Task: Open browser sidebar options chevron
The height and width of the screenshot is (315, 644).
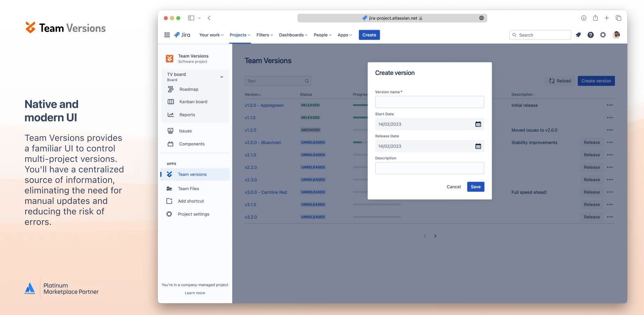Action: click(x=199, y=18)
